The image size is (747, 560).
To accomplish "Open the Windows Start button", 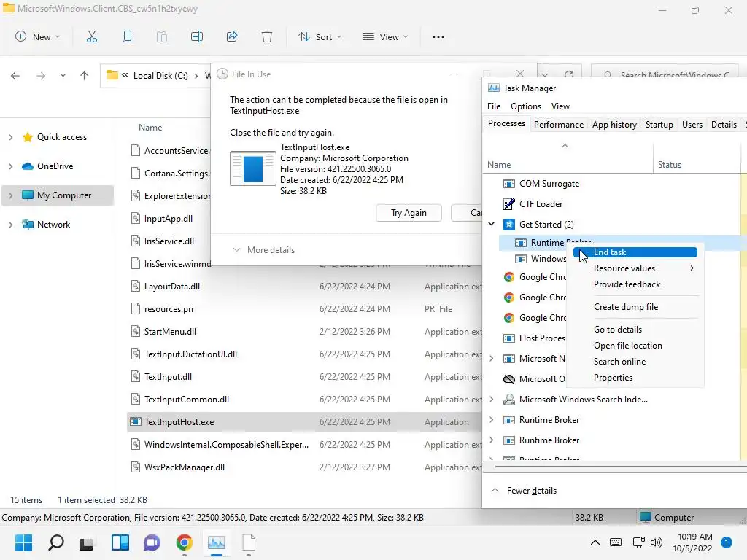I will 23,542.
